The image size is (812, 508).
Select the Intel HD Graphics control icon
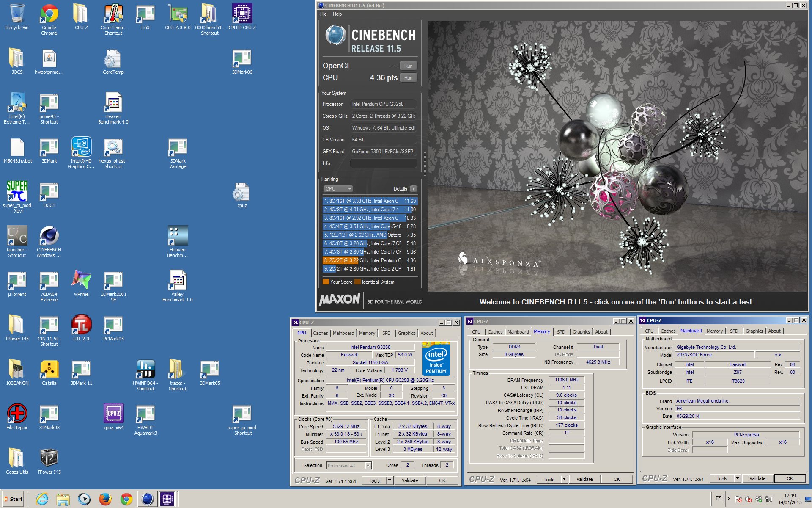pyautogui.click(x=81, y=153)
